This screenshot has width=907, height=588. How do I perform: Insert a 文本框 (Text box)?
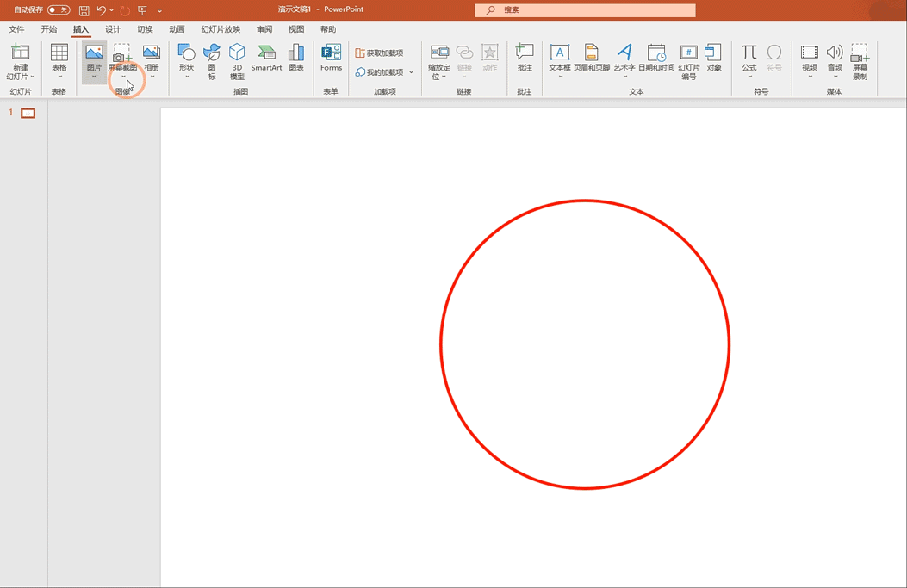pos(560,59)
